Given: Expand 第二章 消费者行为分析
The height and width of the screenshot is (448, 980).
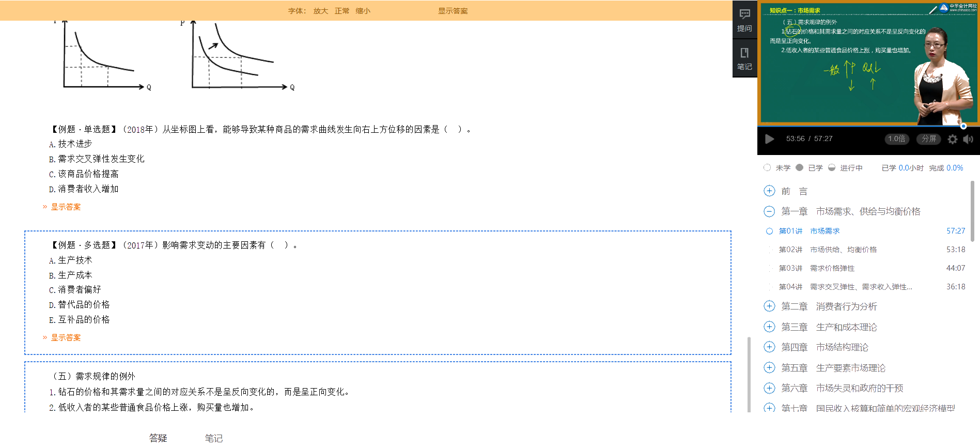Looking at the screenshot, I should 769,306.
